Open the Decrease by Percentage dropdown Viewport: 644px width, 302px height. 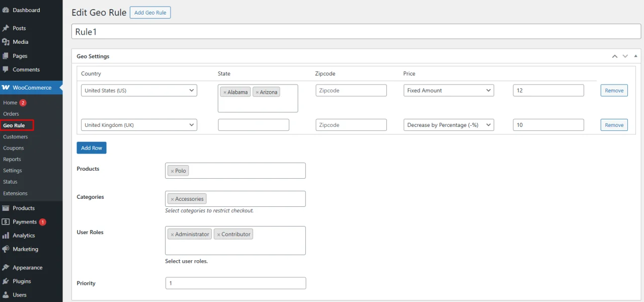[449, 125]
